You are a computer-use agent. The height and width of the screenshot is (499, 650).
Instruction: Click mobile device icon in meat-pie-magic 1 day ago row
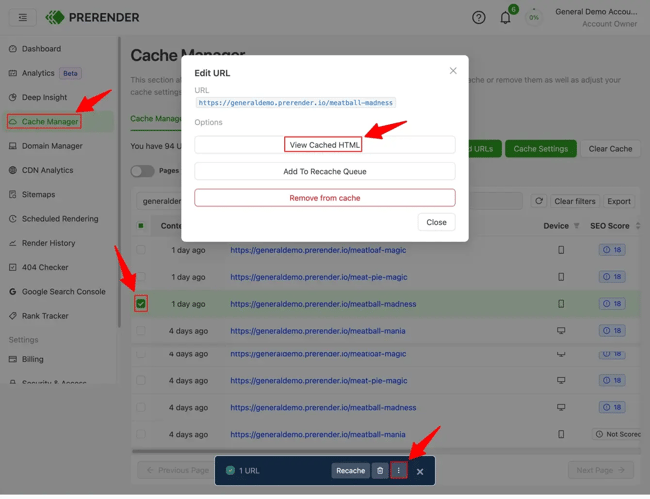561,277
